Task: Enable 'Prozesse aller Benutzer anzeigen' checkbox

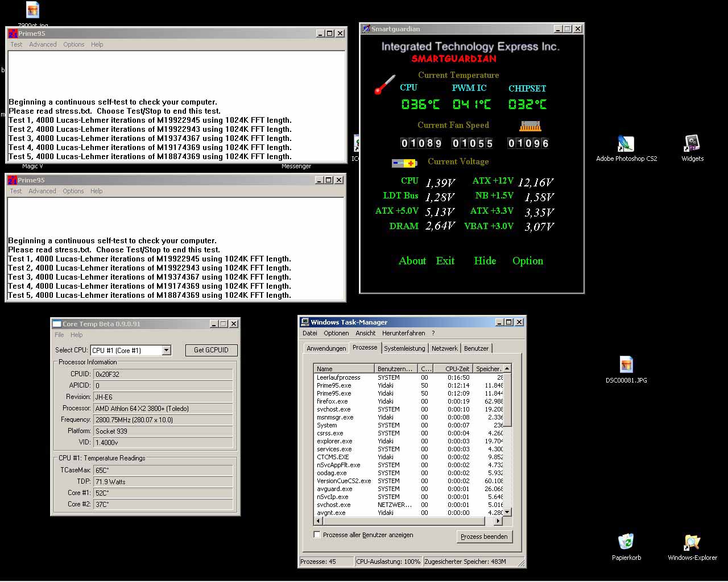Action: click(317, 535)
